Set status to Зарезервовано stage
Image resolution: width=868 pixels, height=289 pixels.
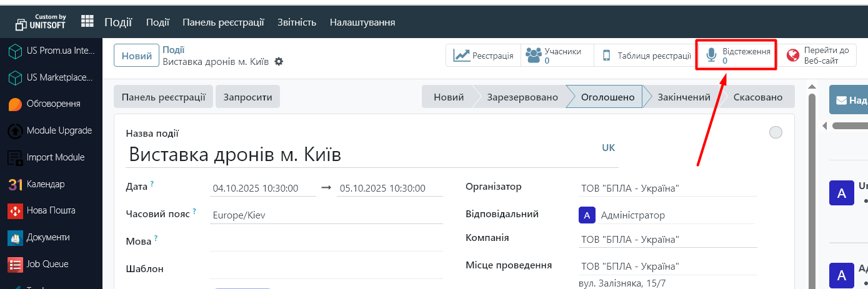point(522,97)
